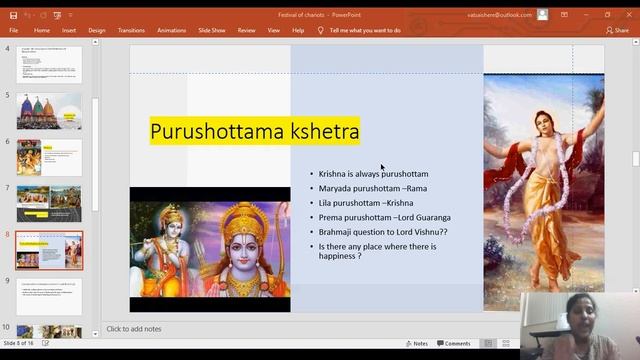This screenshot has height=360, width=640.
Task: Open the File menu
Action: 13,30
